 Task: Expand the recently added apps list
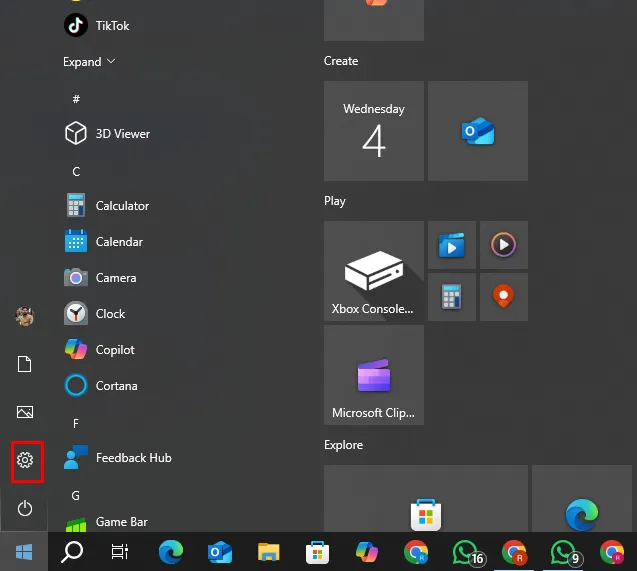89,62
